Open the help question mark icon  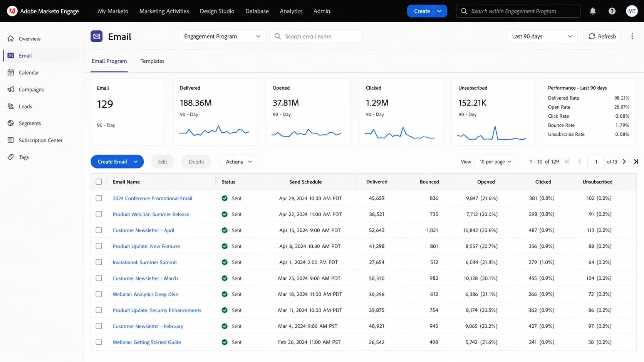click(x=612, y=11)
